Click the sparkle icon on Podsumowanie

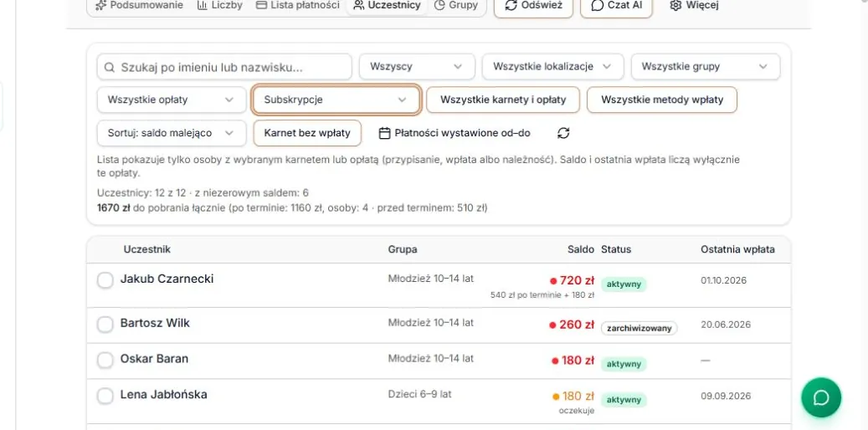coord(100,6)
